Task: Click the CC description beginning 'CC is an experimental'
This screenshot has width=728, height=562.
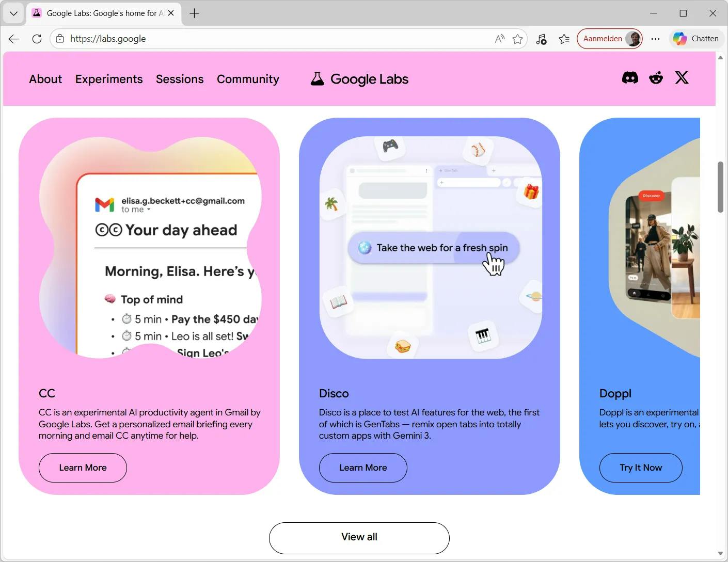Action: [150, 424]
